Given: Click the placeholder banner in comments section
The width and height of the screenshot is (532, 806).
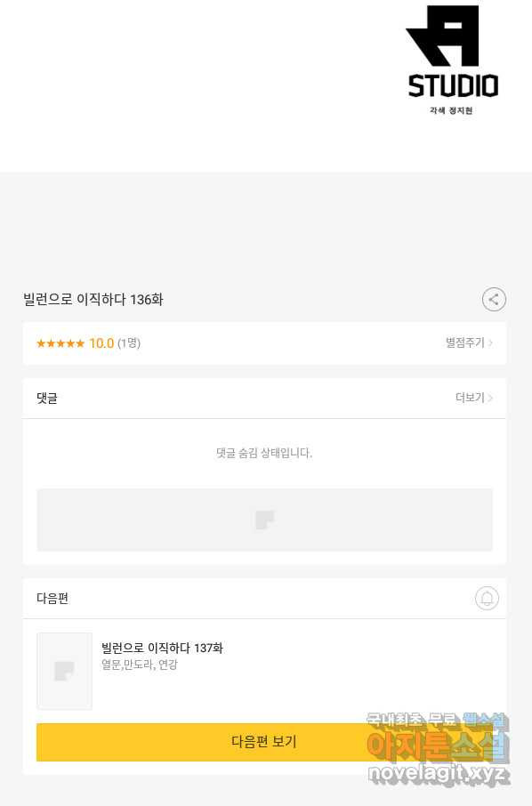Looking at the screenshot, I should (264, 520).
